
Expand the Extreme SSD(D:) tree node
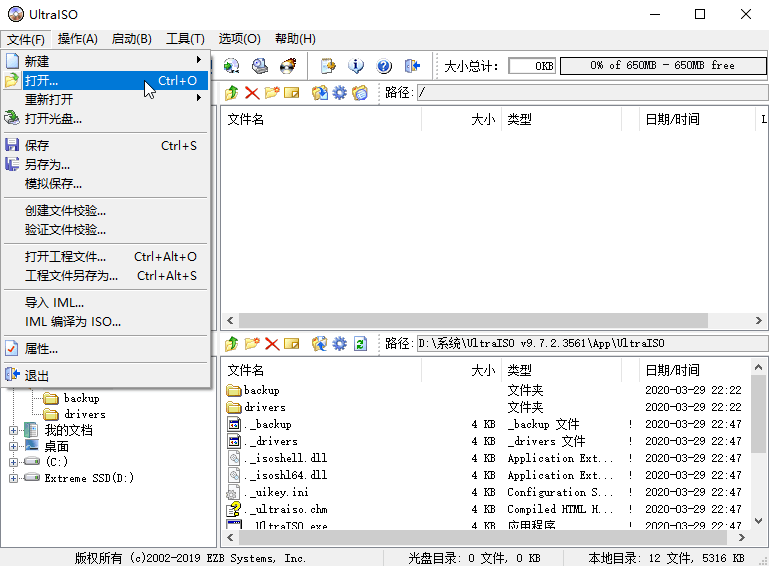(13, 478)
